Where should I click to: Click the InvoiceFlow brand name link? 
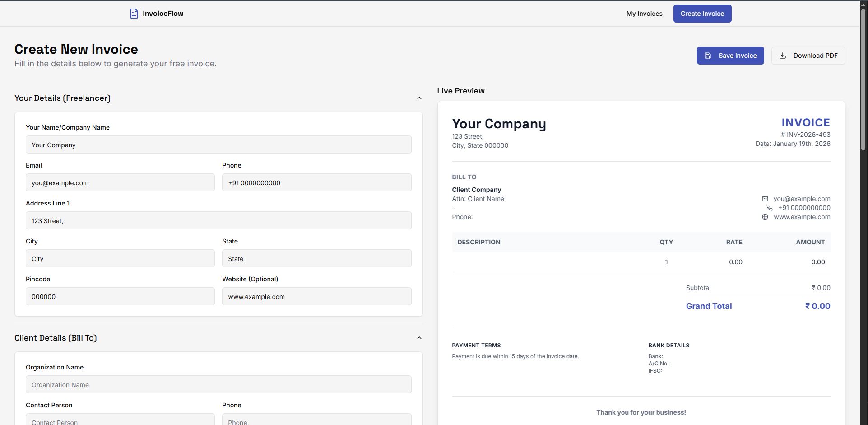(163, 14)
